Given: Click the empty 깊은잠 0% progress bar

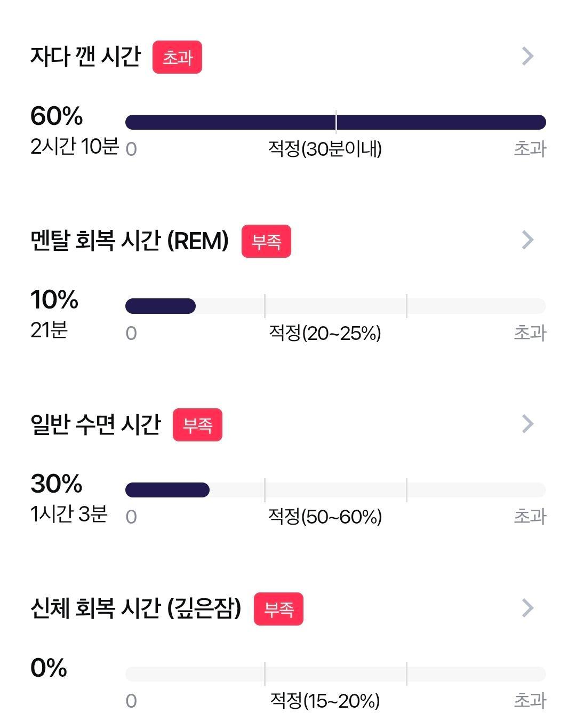Looking at the screenshot, I should pos(335,674).
